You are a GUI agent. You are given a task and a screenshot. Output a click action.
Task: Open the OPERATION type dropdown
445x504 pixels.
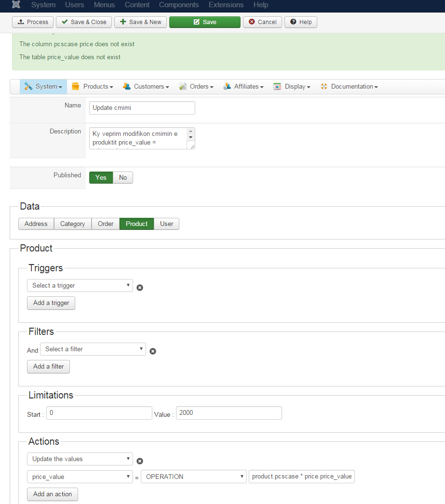(194, 477)
